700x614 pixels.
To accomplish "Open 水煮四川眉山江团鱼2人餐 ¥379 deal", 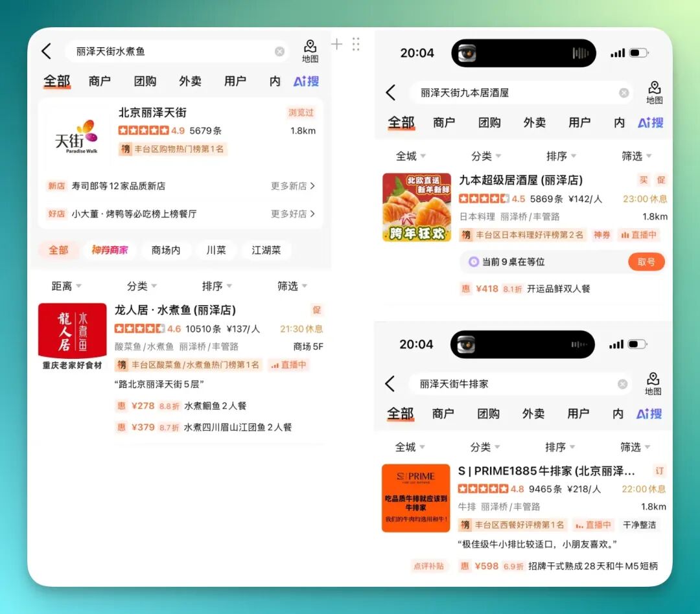I will (204, 427).
